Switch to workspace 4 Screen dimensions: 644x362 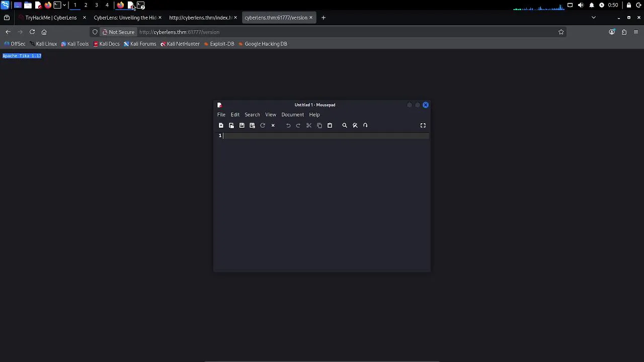(107, 5)
